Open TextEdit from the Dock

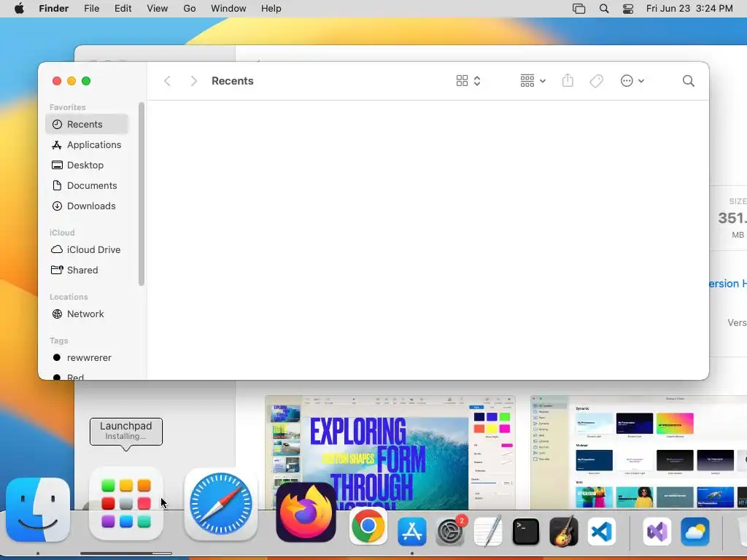[488, 532]
